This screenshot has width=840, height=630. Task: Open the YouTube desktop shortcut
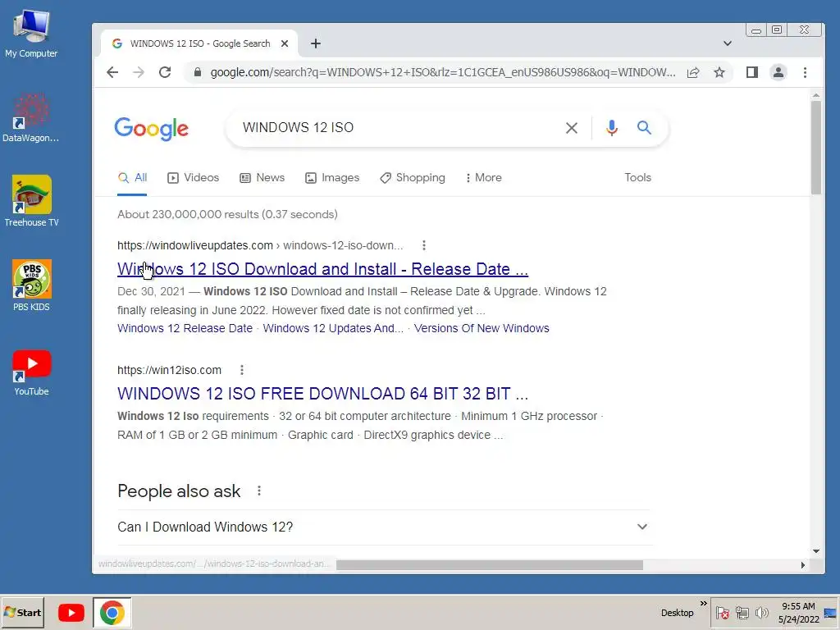(31, 373)
